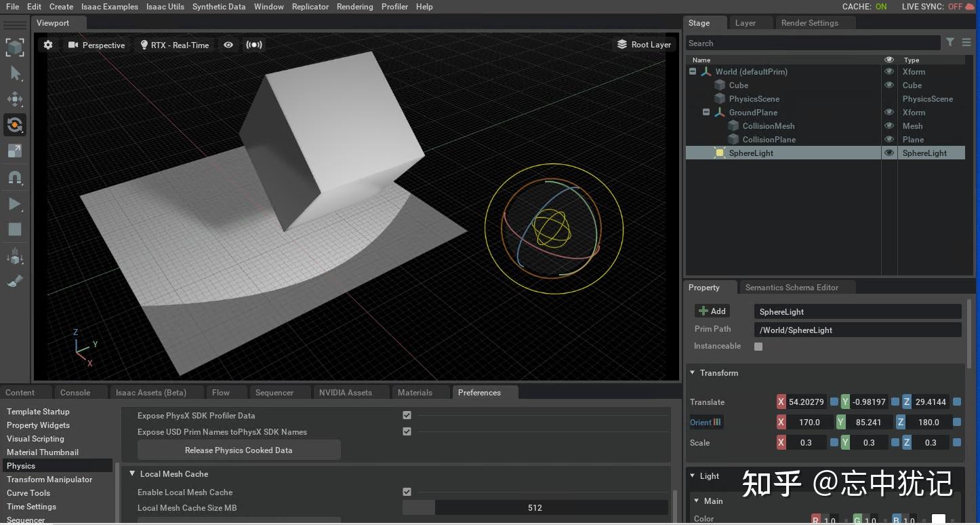Open the Perspective camera menu
This screenshot has height=525, width=980.
(96, 45)
